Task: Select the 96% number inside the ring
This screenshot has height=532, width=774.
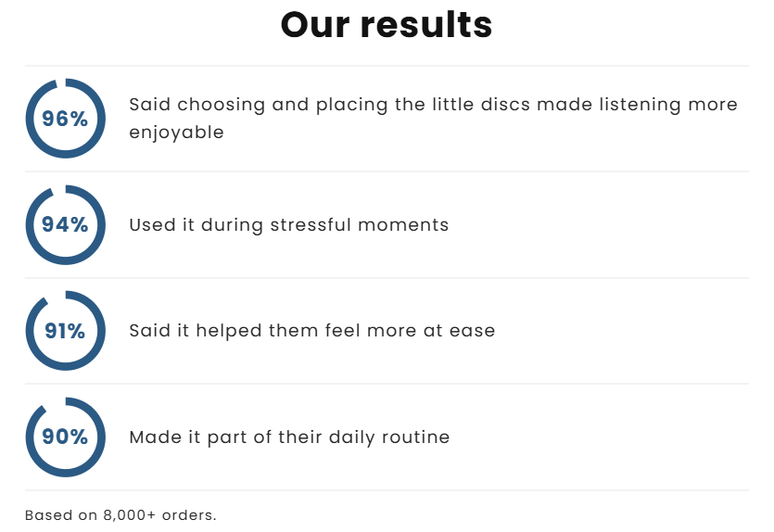Action: (65, 119)
